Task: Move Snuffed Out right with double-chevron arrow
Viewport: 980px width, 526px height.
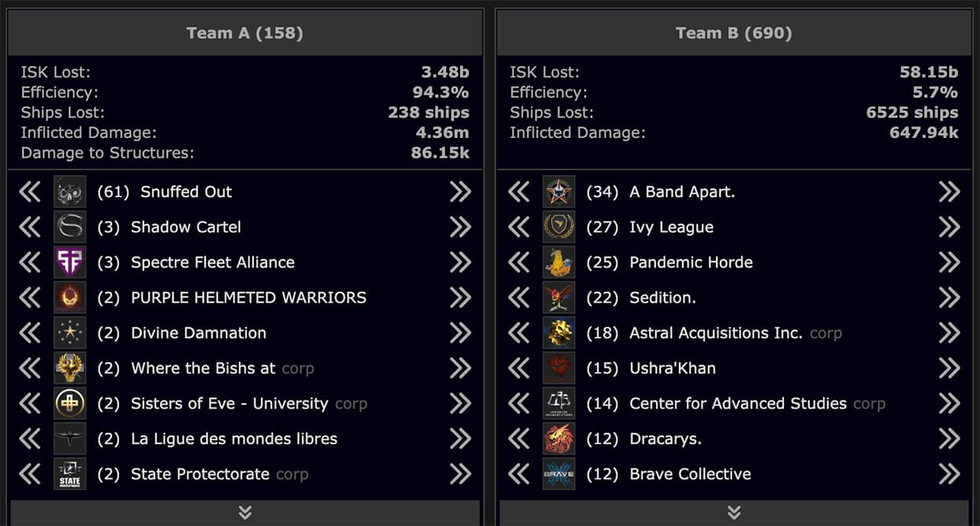Action: [x=460, y=192]
